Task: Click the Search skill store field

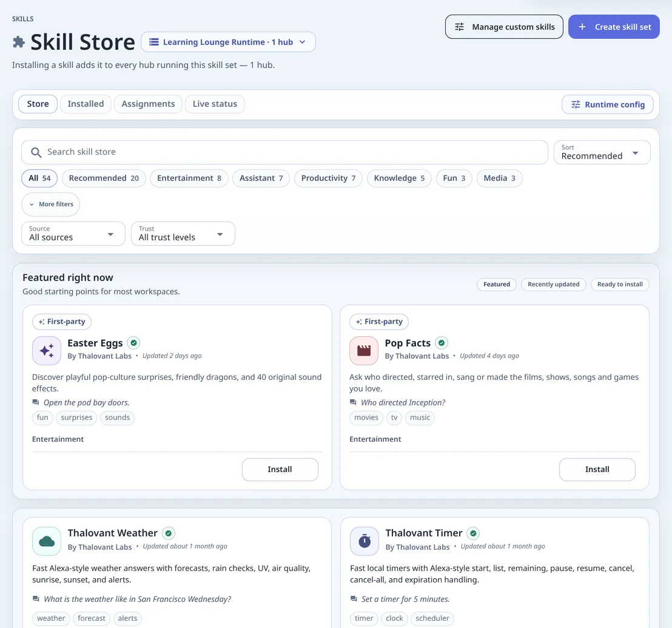Action: [x=284, y=152]
